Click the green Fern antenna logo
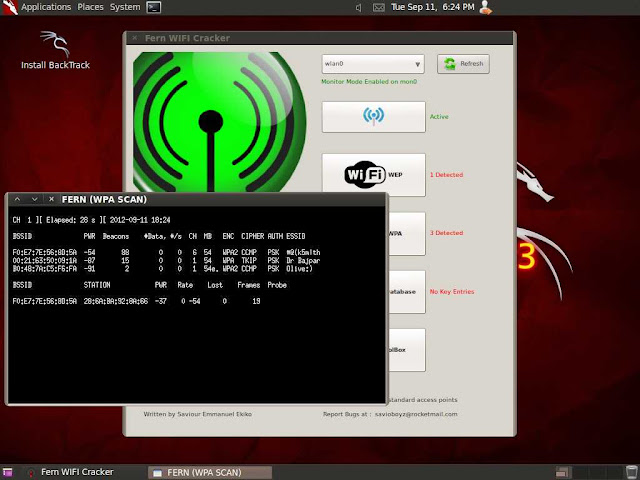This screenshot has height=480, width=640. coord(219,122)
